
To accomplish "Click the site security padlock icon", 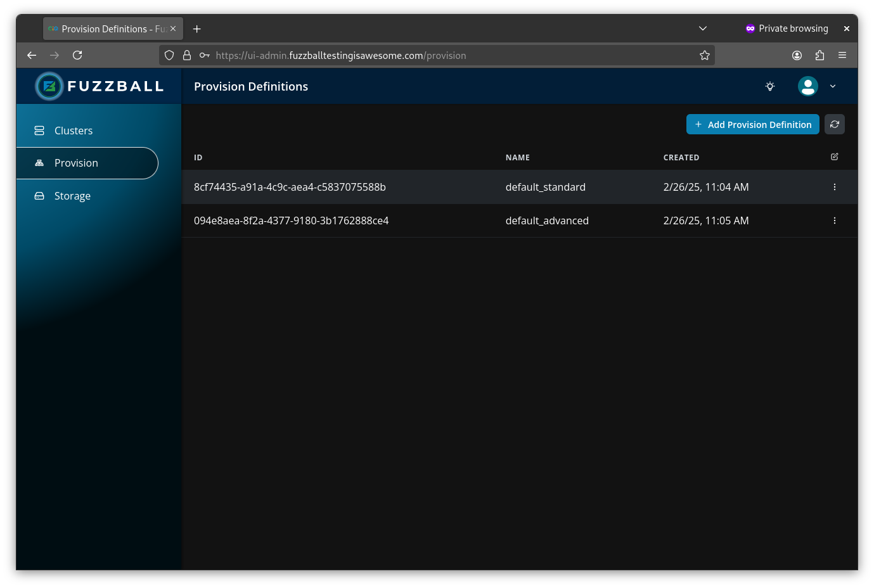I will pyautogui.click(x=187, y=55).
